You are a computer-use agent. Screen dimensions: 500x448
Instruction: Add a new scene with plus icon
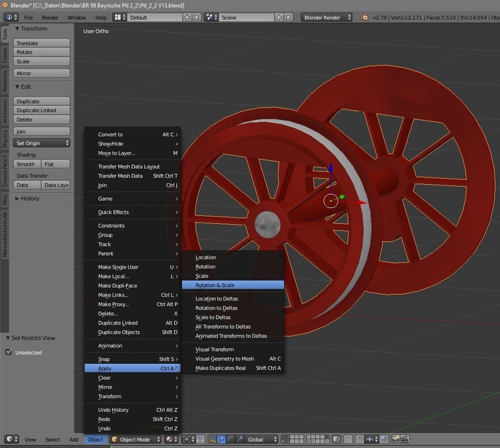(279, 17)
